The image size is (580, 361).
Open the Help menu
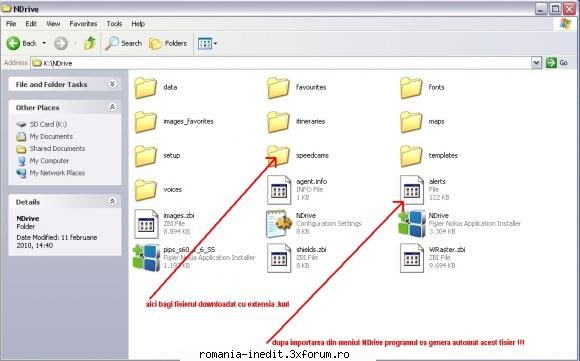[x=138, y=24]
